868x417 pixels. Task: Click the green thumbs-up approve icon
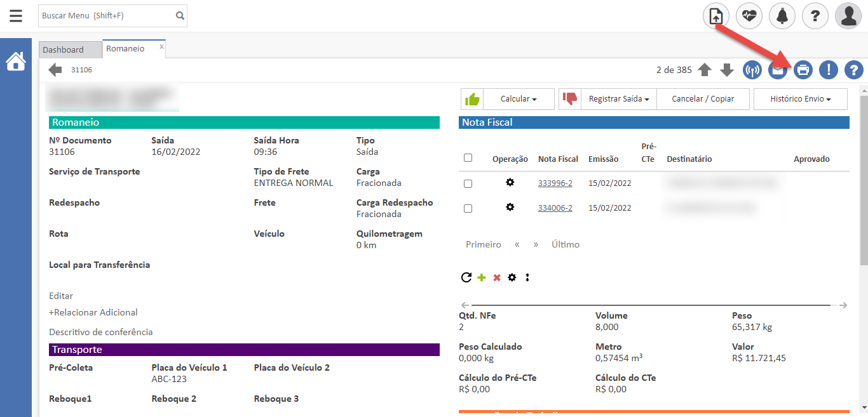point(472,99)
